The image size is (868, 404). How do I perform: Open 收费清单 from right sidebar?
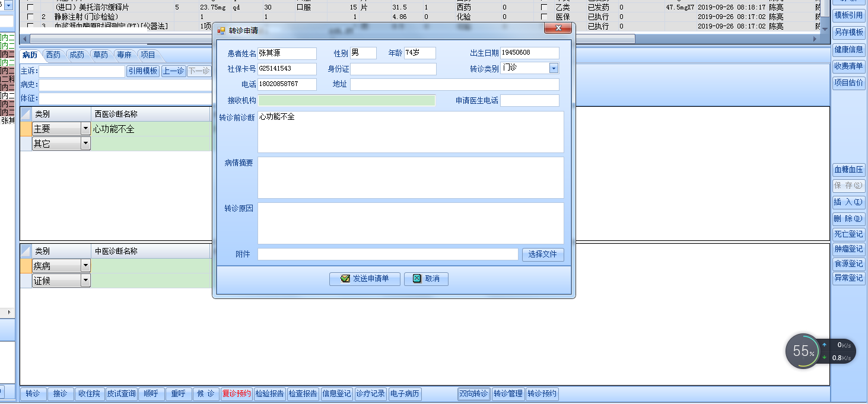[848, 66]
